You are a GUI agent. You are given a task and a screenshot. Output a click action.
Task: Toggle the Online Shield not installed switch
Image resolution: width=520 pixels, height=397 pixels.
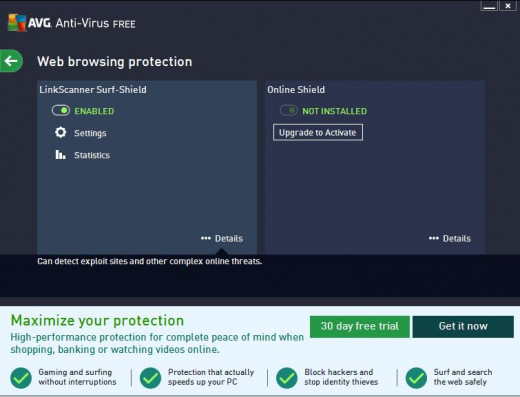pos(289,110)
